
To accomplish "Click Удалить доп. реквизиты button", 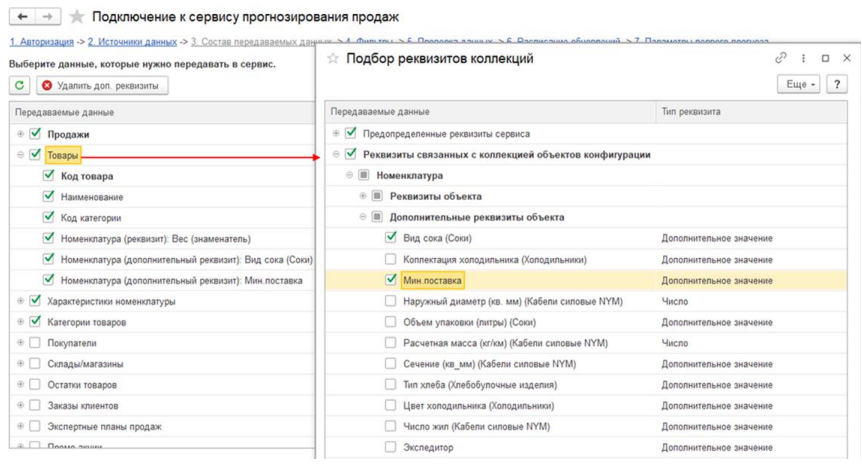I will (101, 85).
